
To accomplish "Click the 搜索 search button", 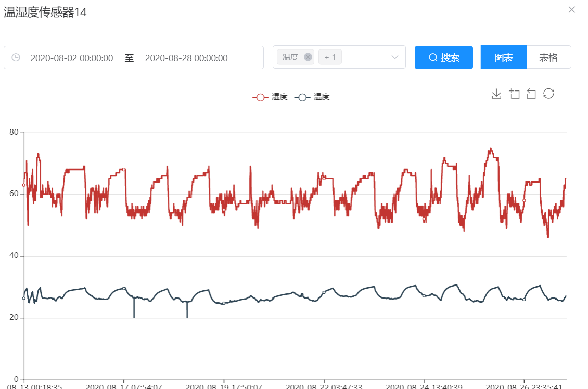I will 444,57.
